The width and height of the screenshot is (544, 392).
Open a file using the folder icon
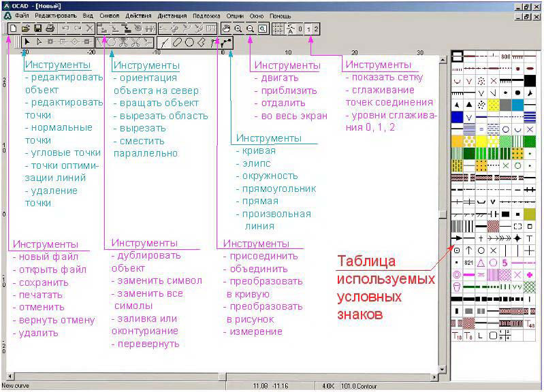click(25, 29)
